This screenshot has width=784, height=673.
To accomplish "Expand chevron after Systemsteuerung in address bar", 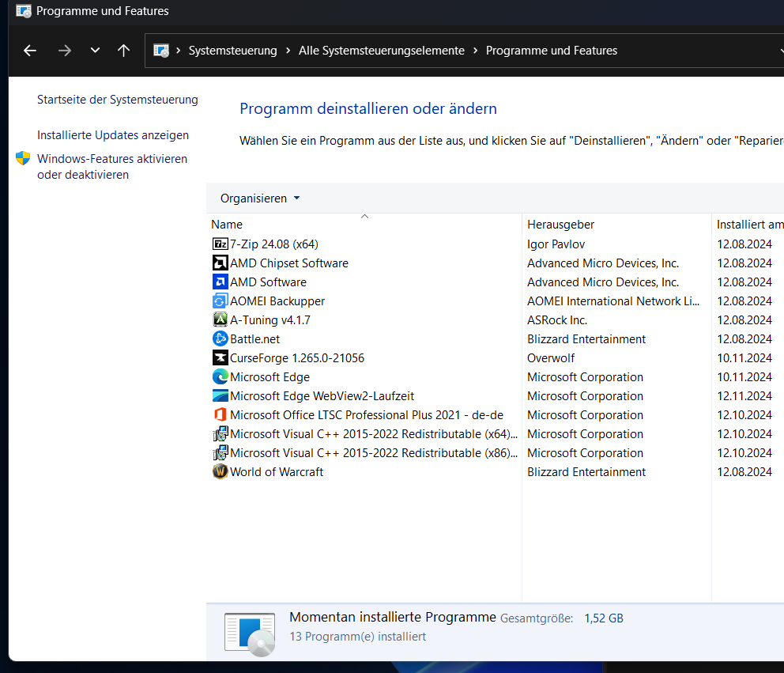I will 288,51.
